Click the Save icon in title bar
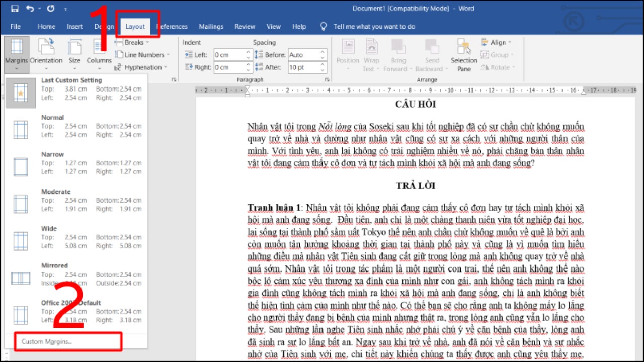 (15, 9)
